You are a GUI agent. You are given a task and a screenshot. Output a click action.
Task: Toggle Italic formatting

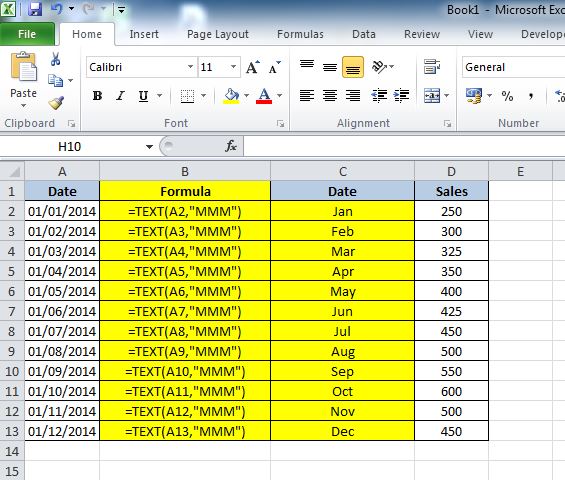tap(120, 96)
